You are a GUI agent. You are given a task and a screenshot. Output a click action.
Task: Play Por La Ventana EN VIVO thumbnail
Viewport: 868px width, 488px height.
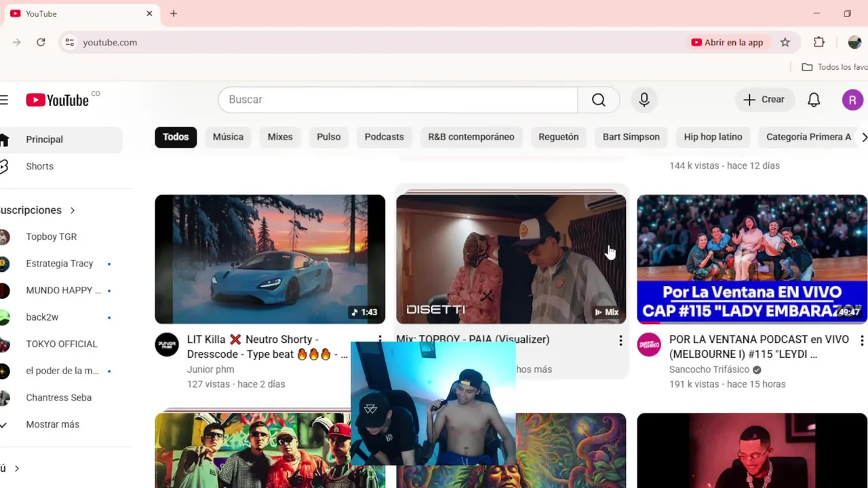click(x=752, y=259)
